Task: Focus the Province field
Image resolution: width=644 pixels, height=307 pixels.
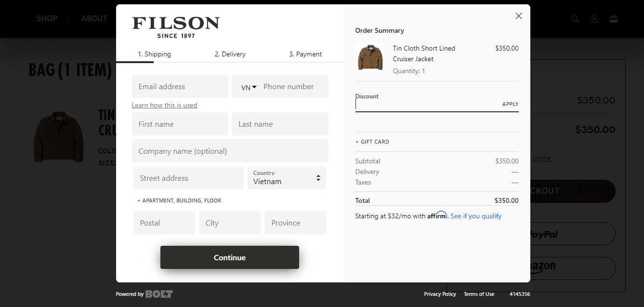Action: click(295, 223)
